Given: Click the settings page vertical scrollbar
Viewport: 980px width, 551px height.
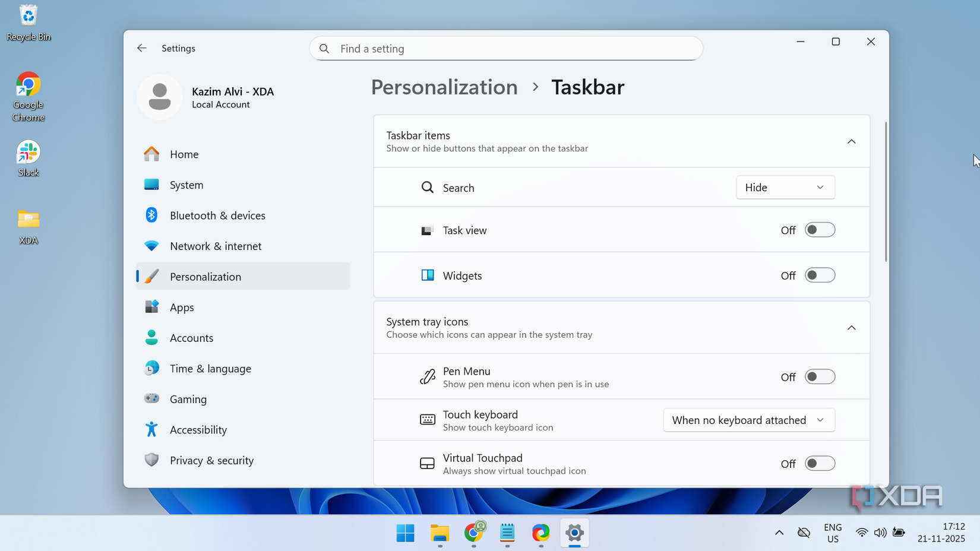Looking at the screenshot, I should tap(886, 192).
